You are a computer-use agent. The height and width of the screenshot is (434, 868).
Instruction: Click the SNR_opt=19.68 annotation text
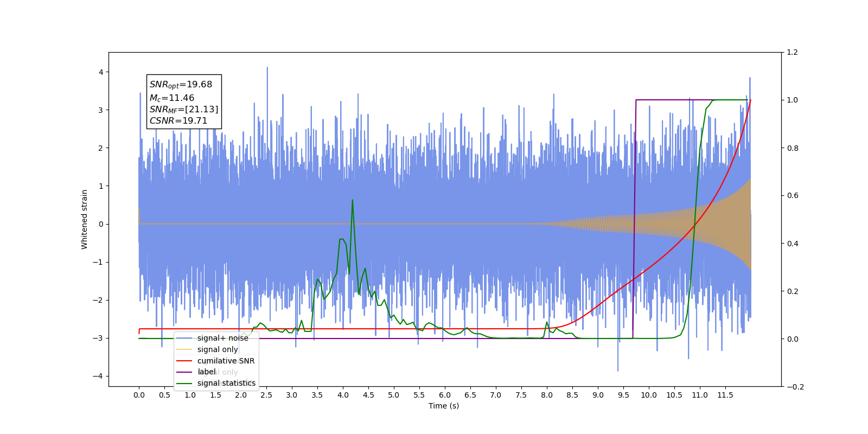pyautogui.click(x=181, y=85)
